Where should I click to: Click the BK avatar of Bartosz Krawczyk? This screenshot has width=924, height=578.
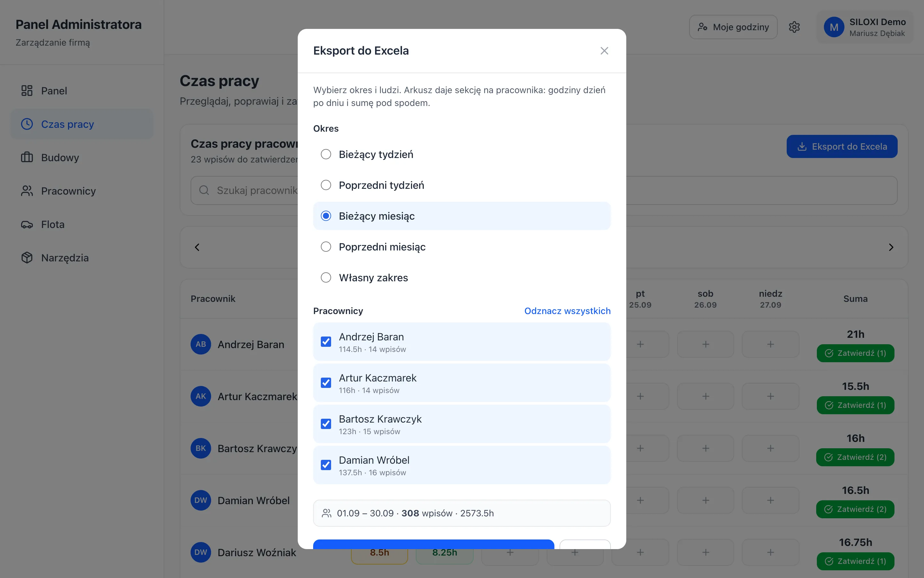[x=201, y=448]
